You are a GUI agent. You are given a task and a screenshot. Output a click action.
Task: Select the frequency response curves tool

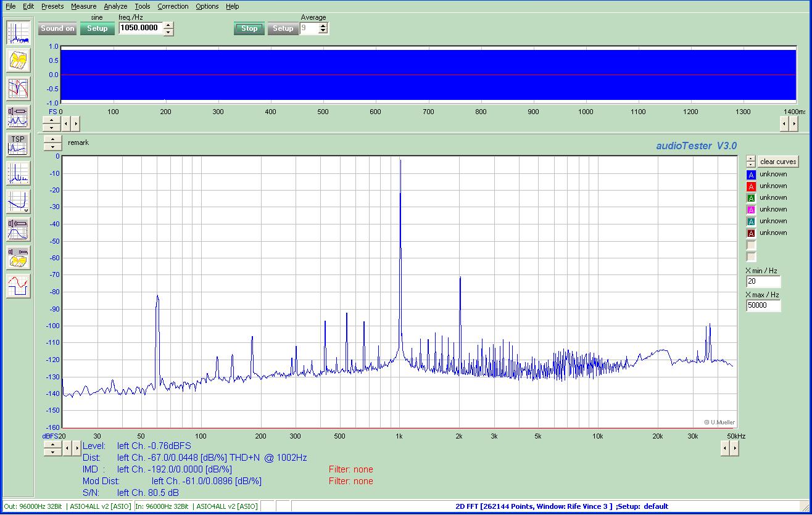tap(19, 89)
